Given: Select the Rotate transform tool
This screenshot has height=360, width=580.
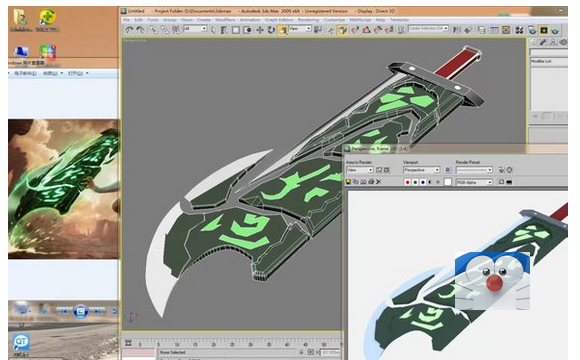Looking at the screenshot, I should click(271, 30).
